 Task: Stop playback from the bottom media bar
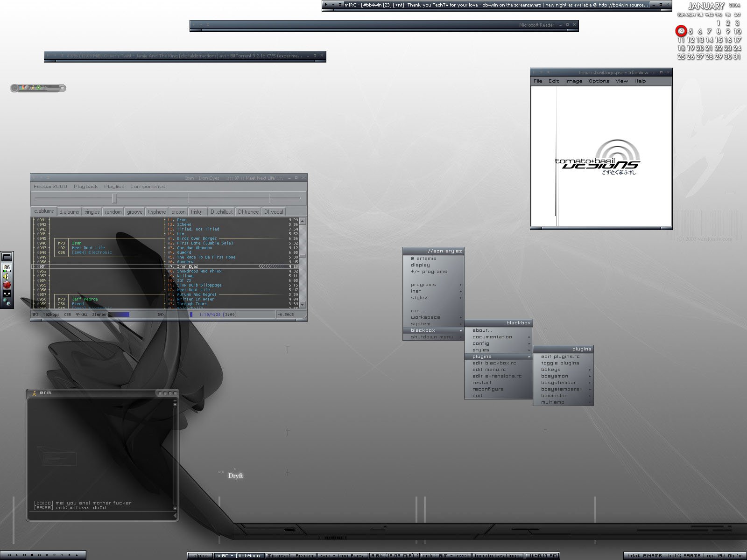[32, 555]
